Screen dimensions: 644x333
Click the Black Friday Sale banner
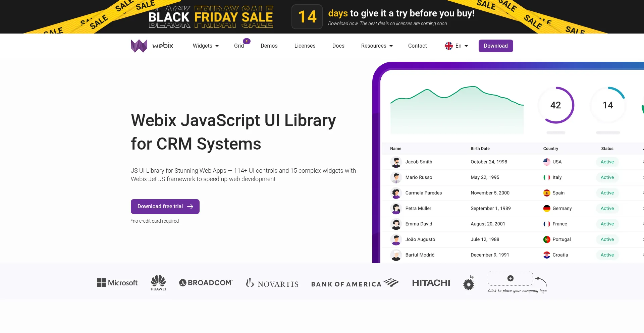[211, 17]
